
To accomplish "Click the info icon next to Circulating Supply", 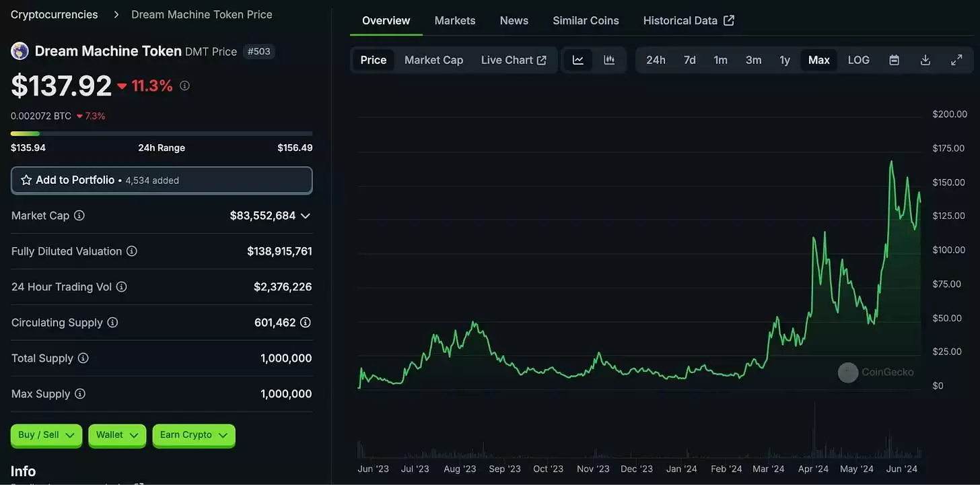I will pyautogui.click(x=112, y=323).
